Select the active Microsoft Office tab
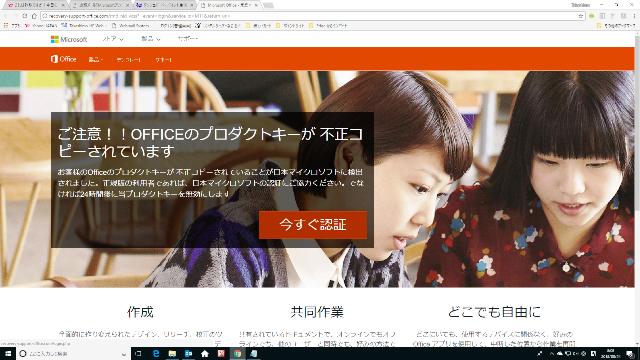640x360 pixels. point(231,5)
